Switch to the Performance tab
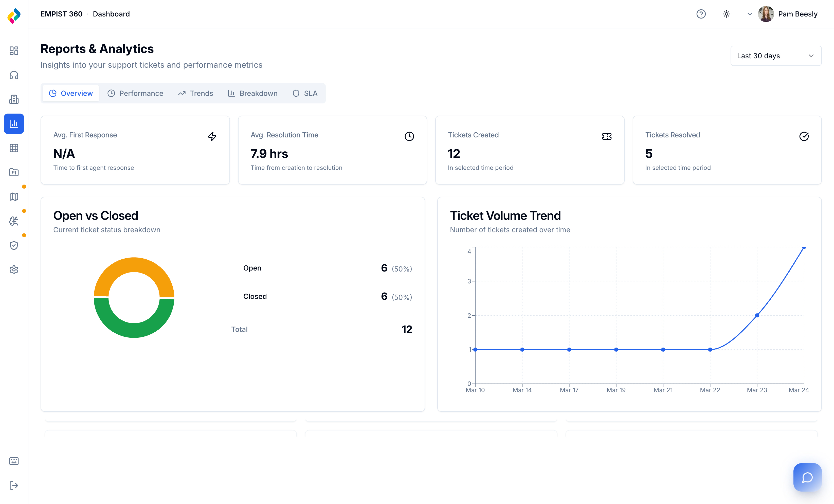The height and width of the screenshot is (504, 834). (x=135, y=93)
